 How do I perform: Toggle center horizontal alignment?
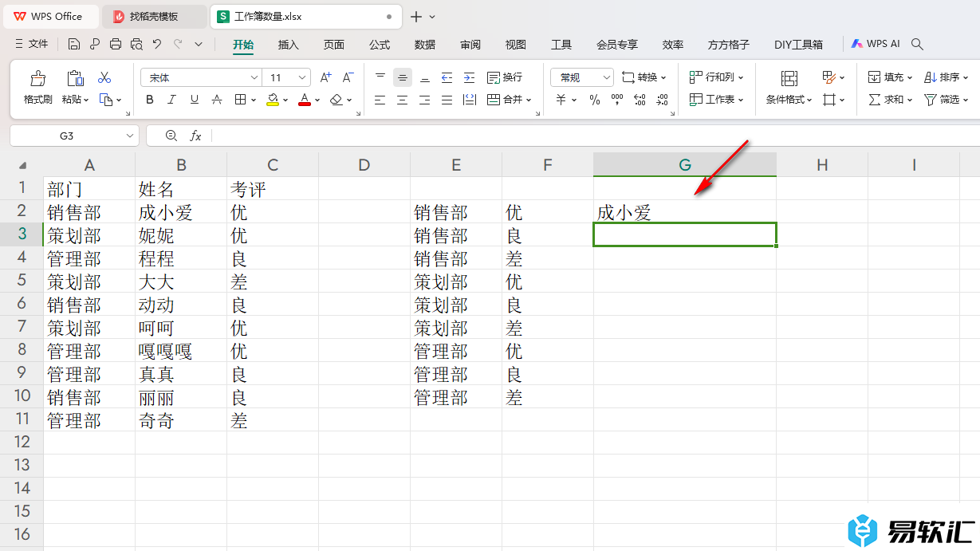click(x=402, y=100)
